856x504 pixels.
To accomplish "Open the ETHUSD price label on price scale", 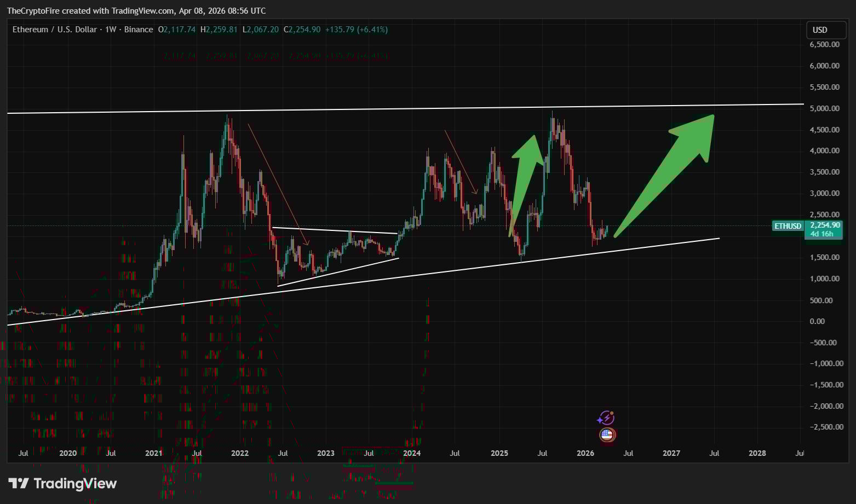I will [x=787, y=225].
